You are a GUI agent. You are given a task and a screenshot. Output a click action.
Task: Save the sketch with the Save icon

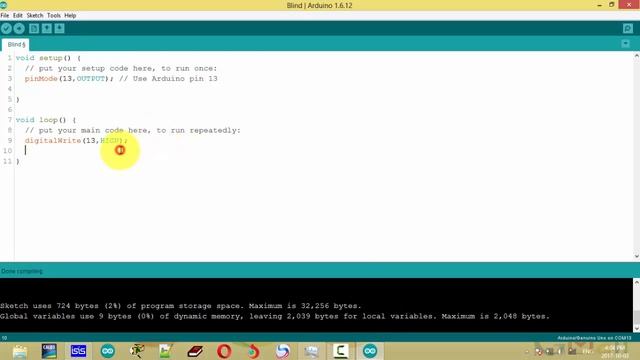pyautogui.click(x=60, y=28)
